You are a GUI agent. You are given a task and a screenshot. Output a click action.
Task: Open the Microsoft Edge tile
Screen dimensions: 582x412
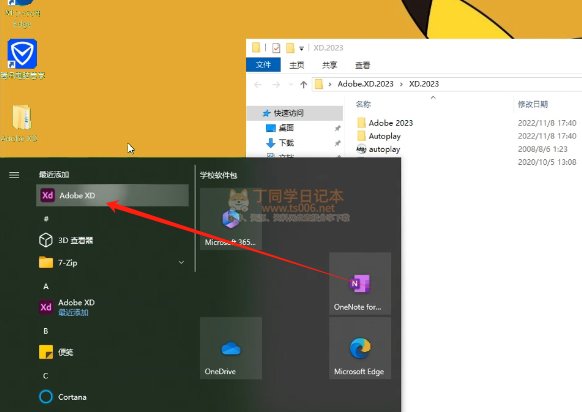click(x=360, y=348)
